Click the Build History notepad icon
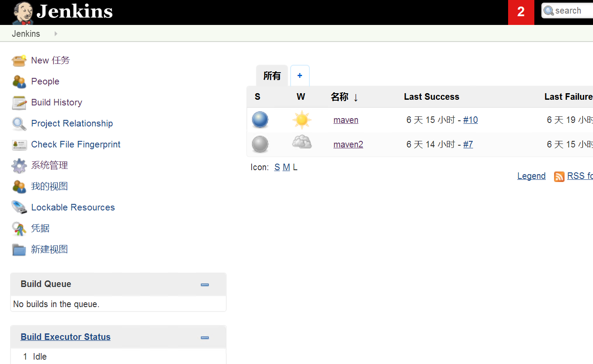593x364 pixels. click(19, 102)
